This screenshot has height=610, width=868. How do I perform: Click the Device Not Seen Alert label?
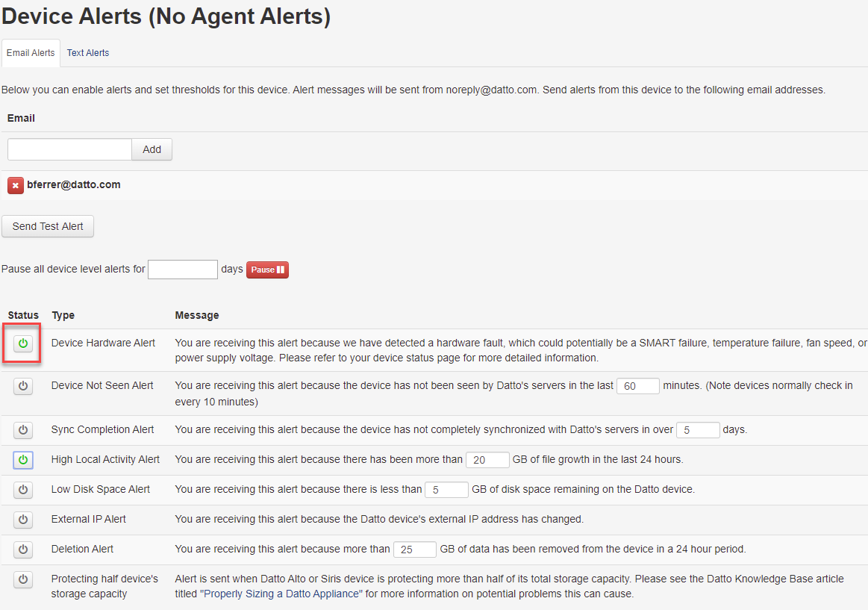[102, 385]
